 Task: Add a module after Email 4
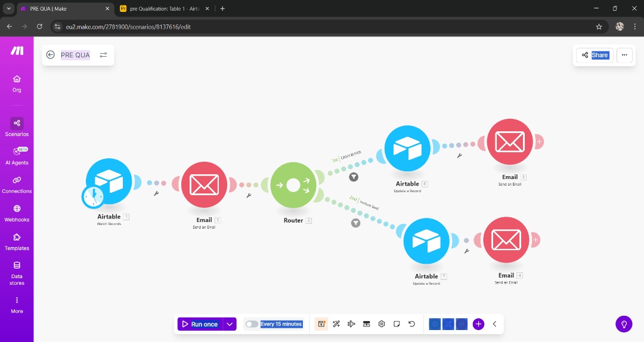point(535,240)
